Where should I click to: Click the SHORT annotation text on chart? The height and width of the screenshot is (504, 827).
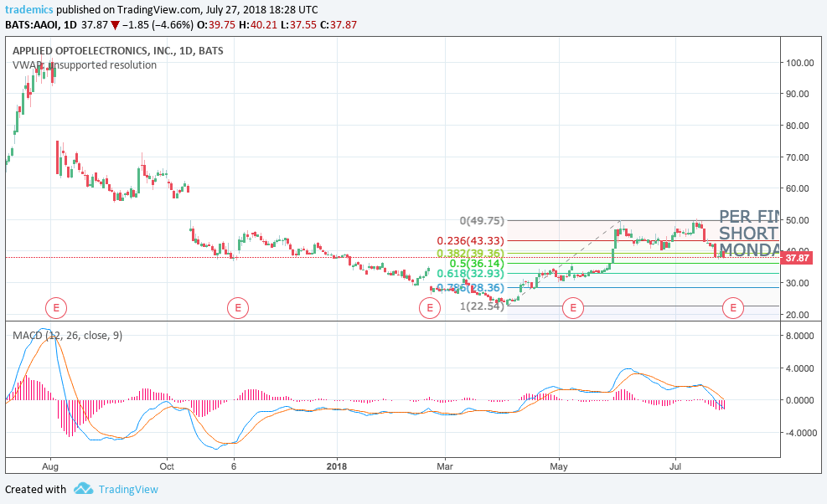[749, 233]
